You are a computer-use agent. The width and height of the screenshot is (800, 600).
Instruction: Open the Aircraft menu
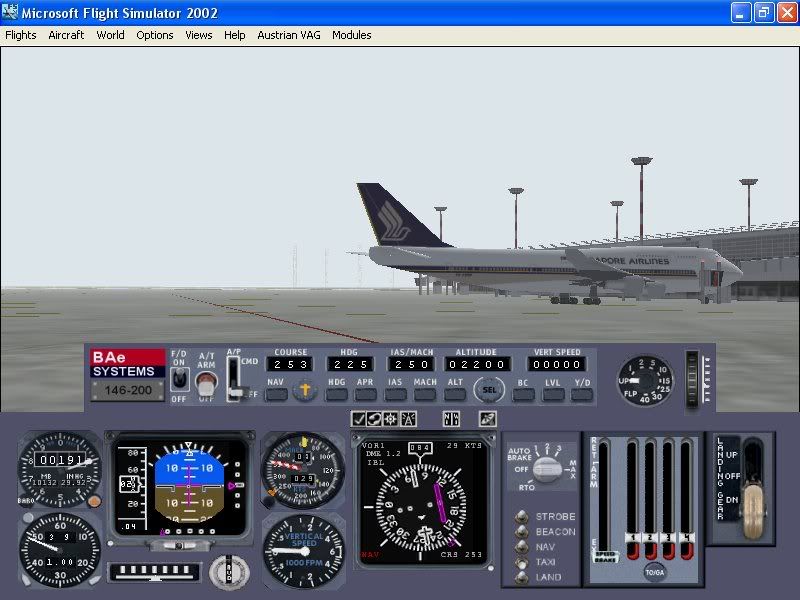(x=66, y=35)
